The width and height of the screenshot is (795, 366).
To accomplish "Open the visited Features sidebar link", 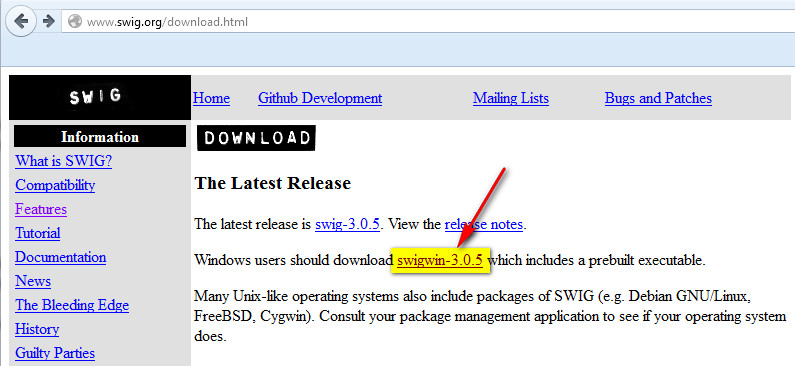I will tap(41, 209).
